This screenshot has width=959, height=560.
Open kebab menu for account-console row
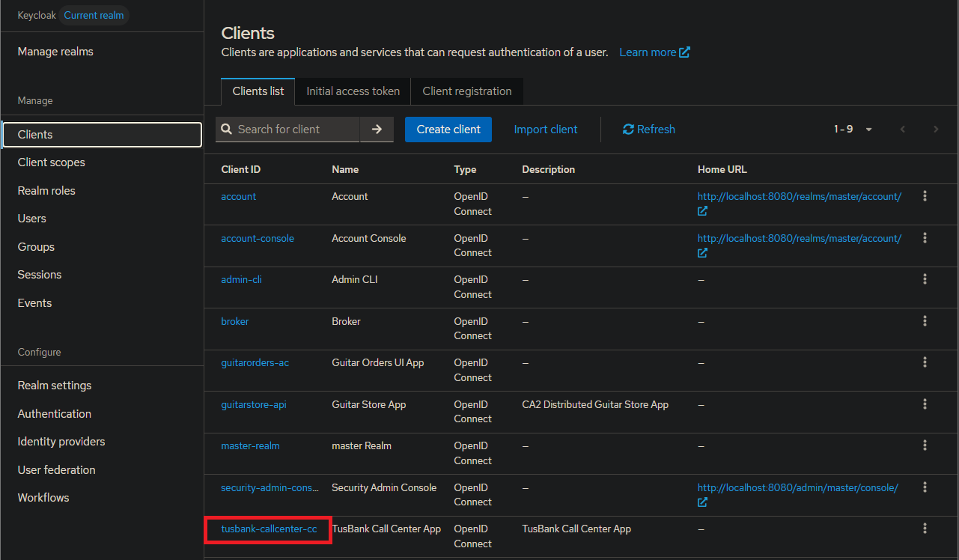tap(925, 238)
